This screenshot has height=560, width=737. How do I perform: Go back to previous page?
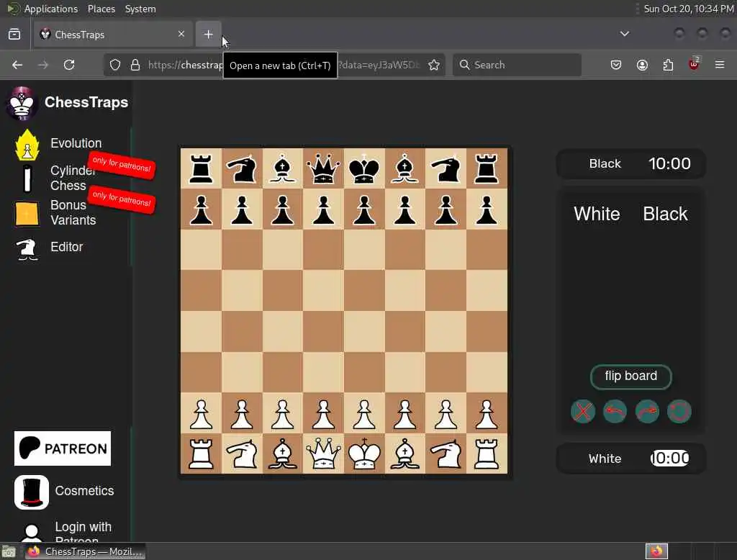click(x=17, y=65)
